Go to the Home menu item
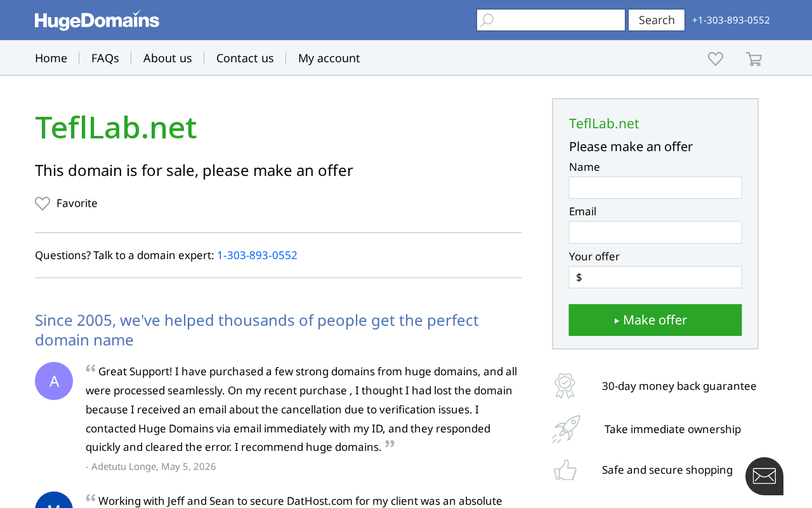812x508 pixels. click(x=51, y=58)
